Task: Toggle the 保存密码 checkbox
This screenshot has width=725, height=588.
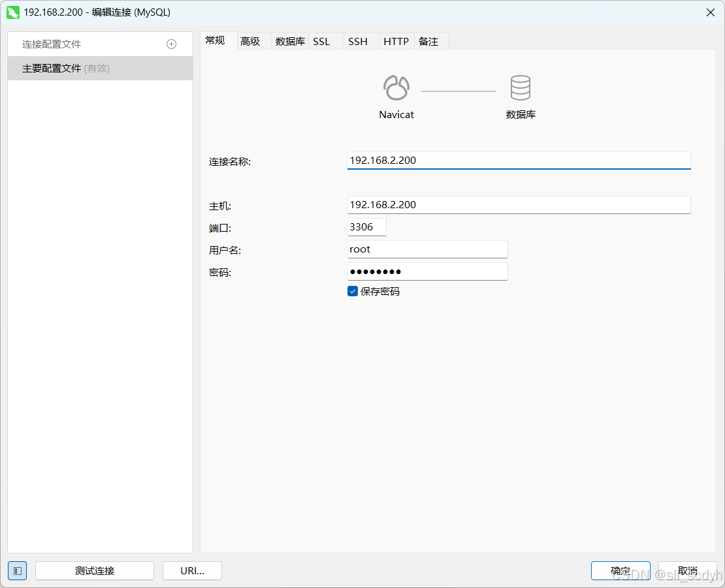Action: [x=352, y=292]
